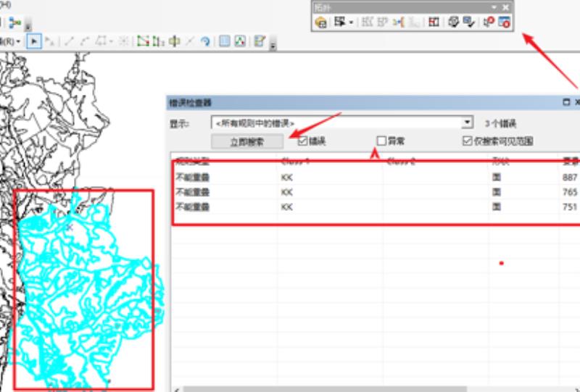
Task: Select the Edit tool arrow
Action: click(x=34, y=41)
